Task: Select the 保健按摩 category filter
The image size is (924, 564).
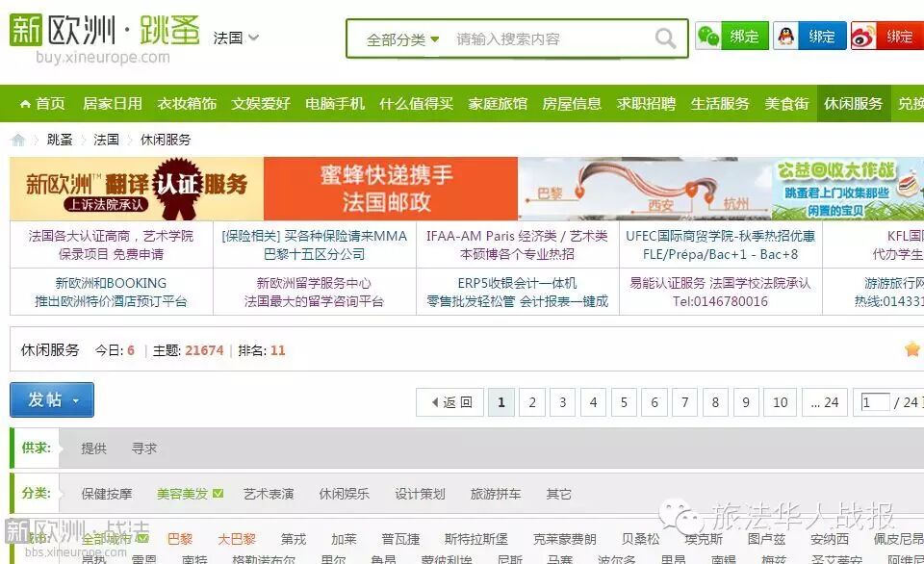Action: [107, 494]
